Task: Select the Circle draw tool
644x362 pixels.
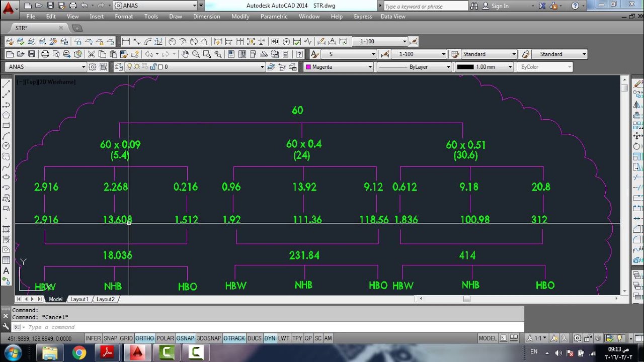Action: click(7, 146)
